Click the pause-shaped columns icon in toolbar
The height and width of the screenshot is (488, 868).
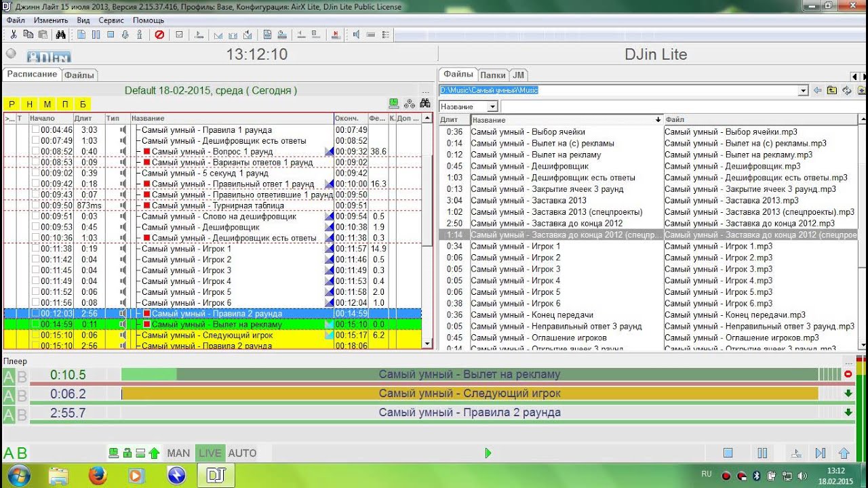[96, 35]
